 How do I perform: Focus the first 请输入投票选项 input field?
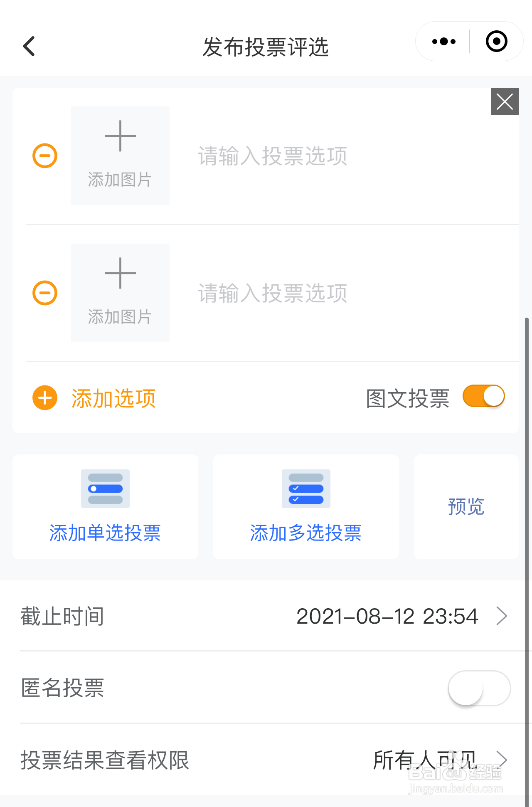(x=349, y=156)
